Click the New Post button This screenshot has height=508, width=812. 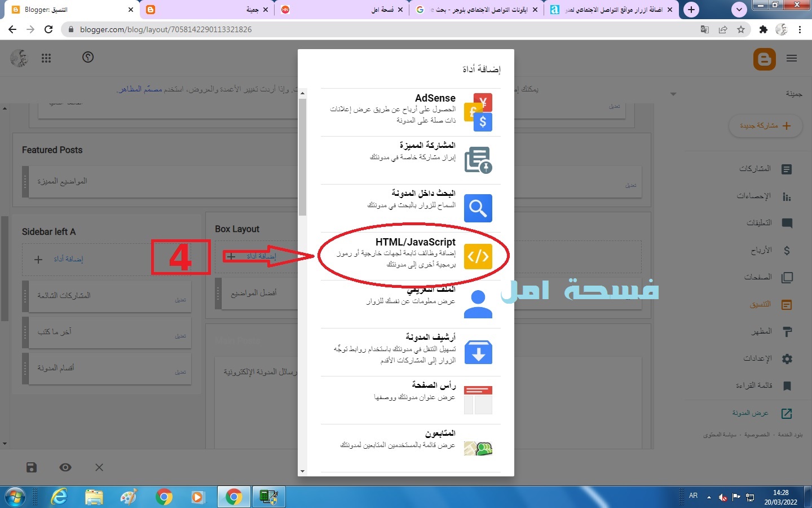[765, 125]
